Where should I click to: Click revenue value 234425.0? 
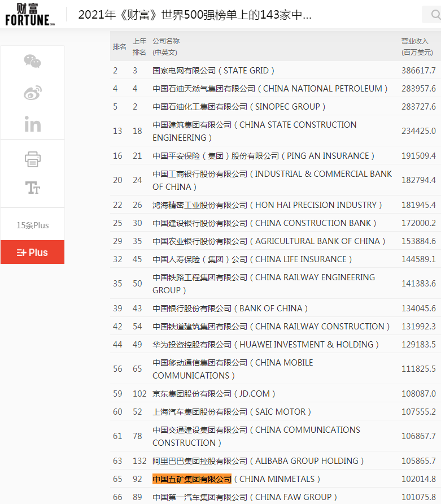tap(418, 131)
